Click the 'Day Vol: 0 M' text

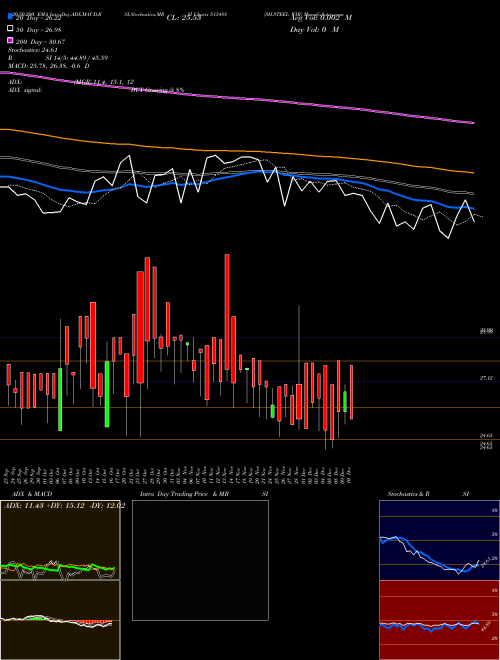[314, 29]
